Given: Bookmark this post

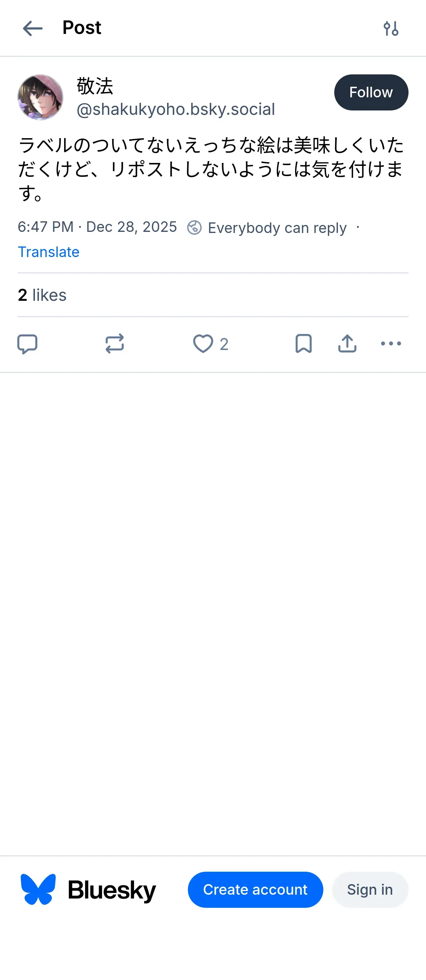Looking at the screenshot, I should [x=303, y=344].
